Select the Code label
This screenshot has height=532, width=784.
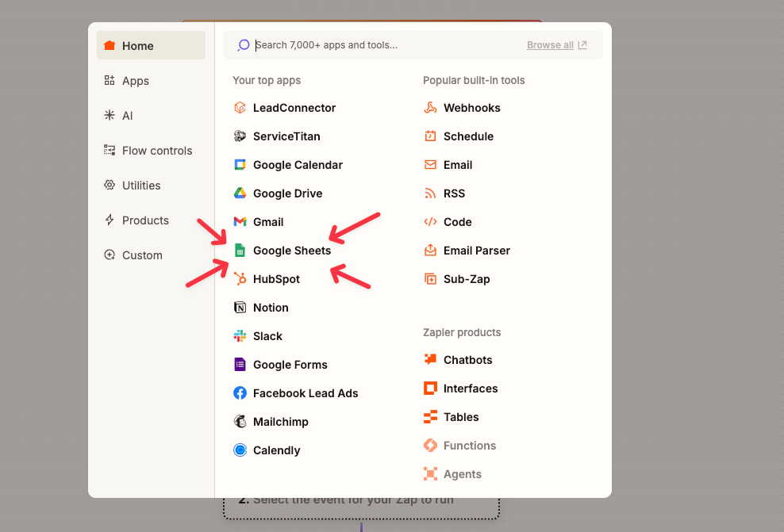click(458, 222)
